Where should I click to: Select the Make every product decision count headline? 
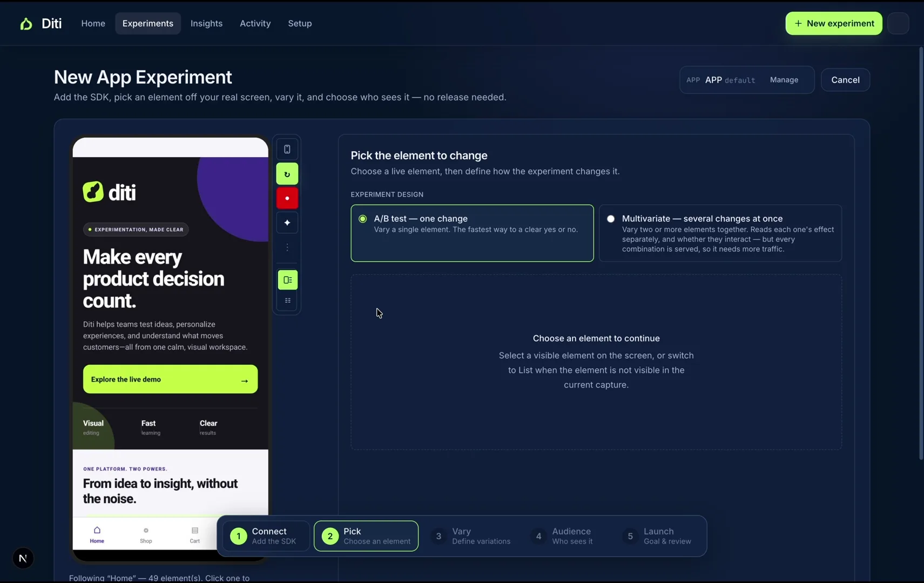click(x=153, y=279)
